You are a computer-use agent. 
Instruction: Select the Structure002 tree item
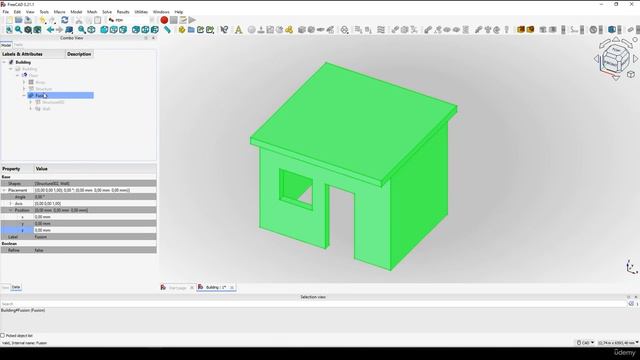(53, 102)
